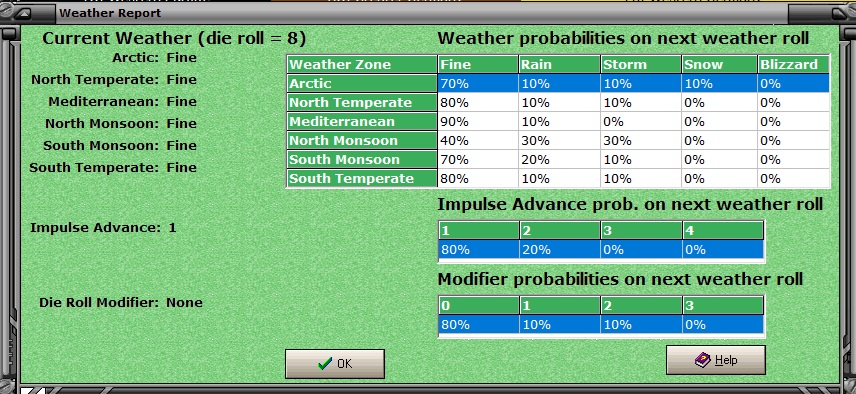This screenshot has width=856, height=394.
Task: Click the Storm column header
Action: 641,64
